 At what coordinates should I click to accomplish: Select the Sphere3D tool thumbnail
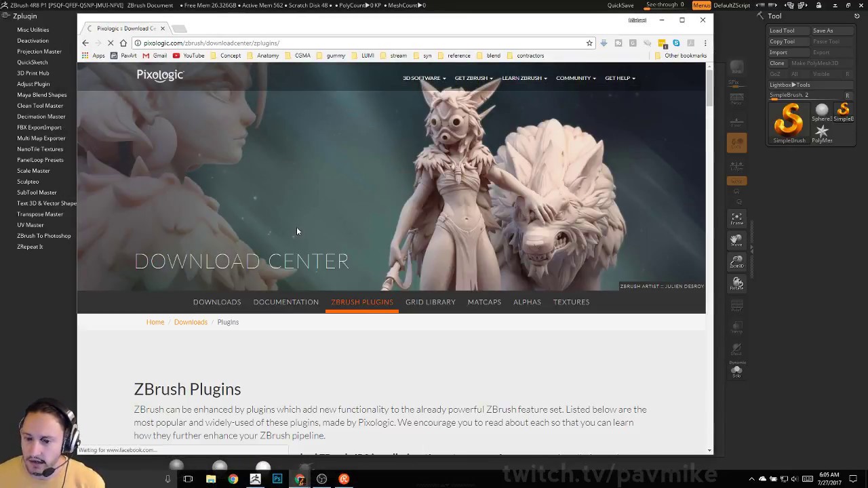(822, 112)
